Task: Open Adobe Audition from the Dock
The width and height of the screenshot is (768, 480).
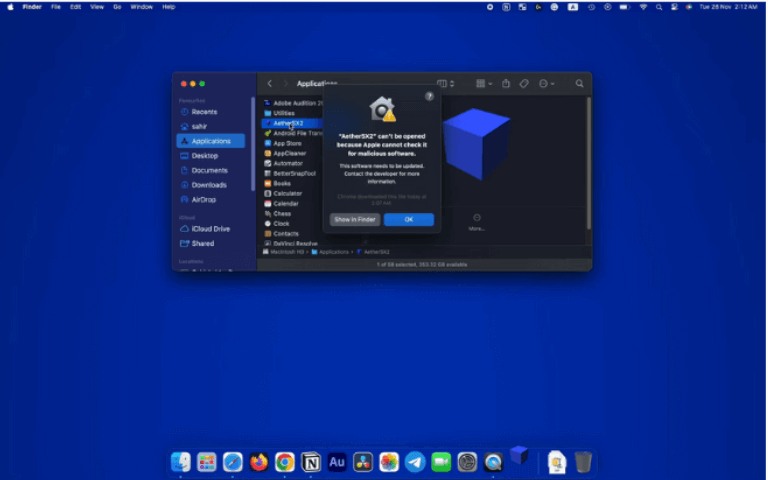Action: [336, 462]
